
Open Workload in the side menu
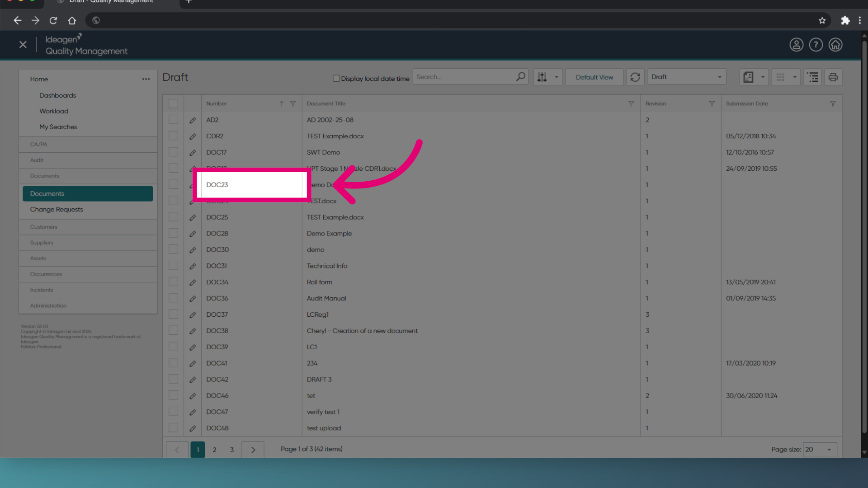(x=54, y=111)
